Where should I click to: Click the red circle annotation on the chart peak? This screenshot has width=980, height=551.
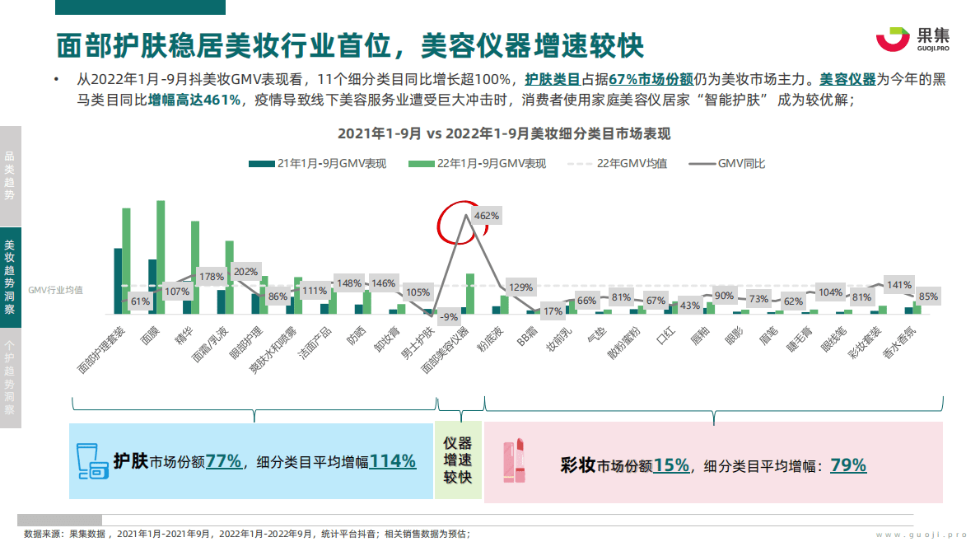click(459, 221)
